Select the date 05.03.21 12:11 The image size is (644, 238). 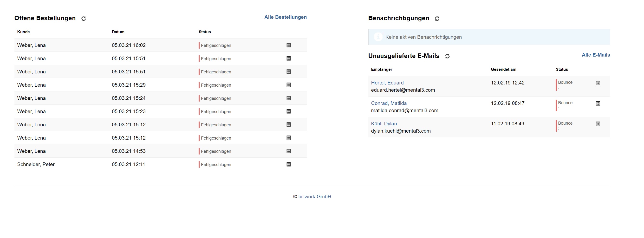(129, 165)
